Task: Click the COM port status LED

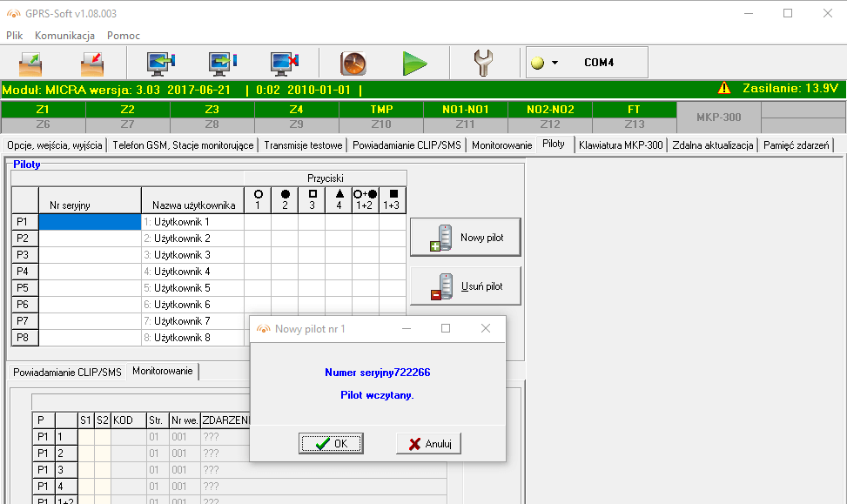Action: [x=538, y=63]
